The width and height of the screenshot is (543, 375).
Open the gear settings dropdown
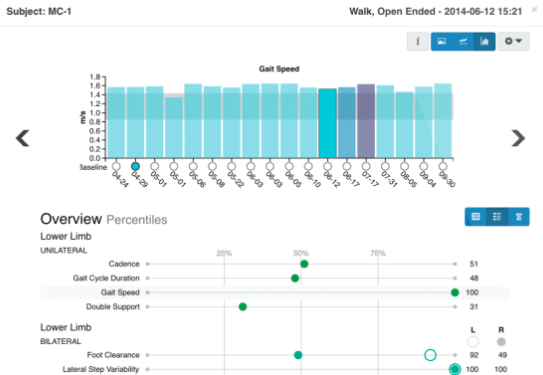coord(513,42)
